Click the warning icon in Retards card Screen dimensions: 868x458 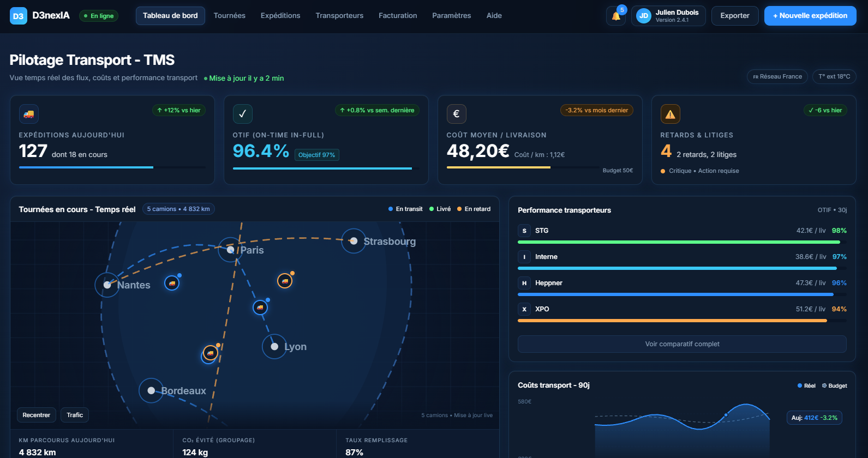[x=670, y=114]
